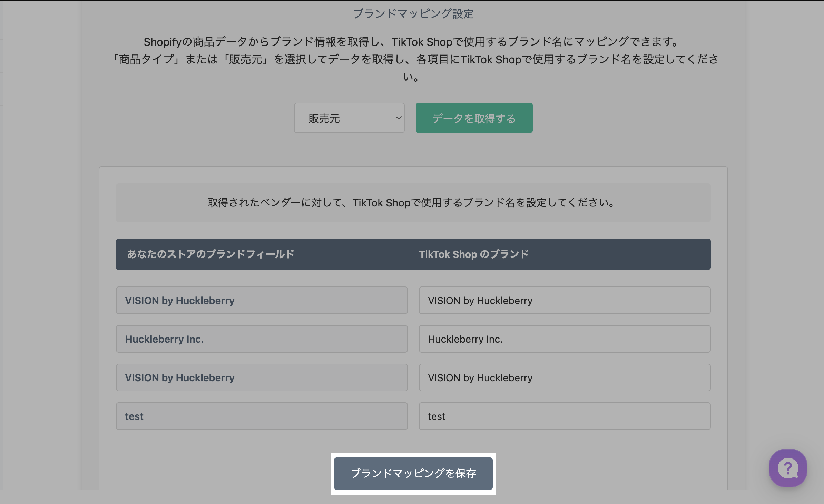This screenshot has width=824, height=504.
Task: Click the 取得されたベンダーに対して info banner
Action: tap(413, 202)
